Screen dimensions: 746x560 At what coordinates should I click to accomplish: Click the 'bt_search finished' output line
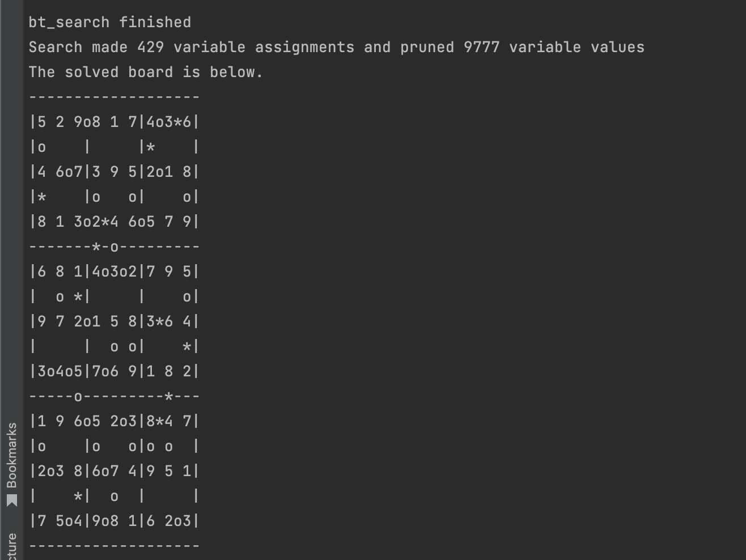(x=110, y=22)
